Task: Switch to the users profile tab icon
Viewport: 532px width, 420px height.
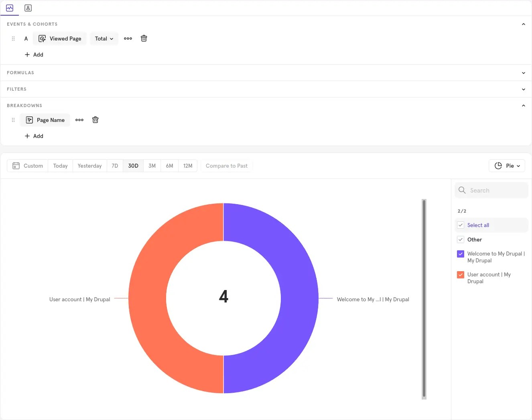Action: pyautogui.click(x=28, y=8)
